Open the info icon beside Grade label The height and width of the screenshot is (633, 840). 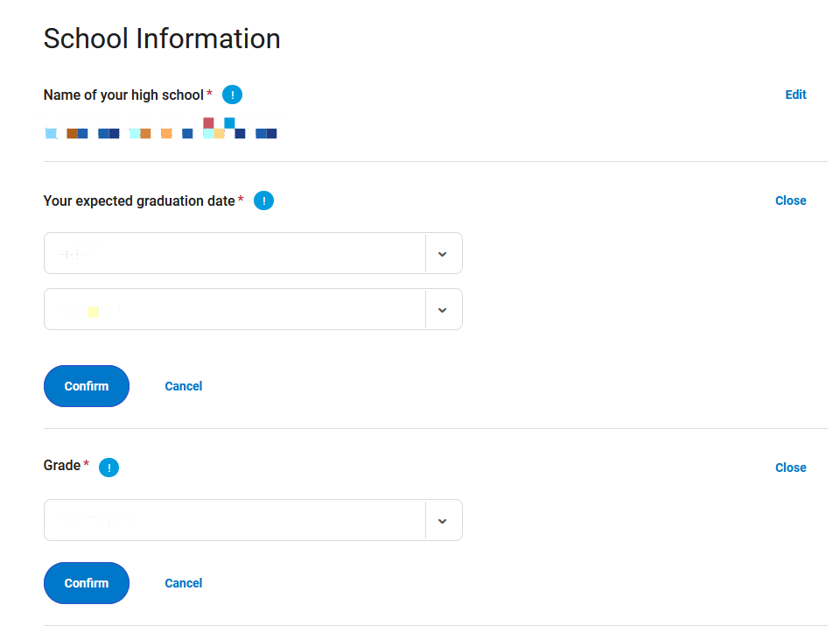pyautogui.click(x=108, y=468)
